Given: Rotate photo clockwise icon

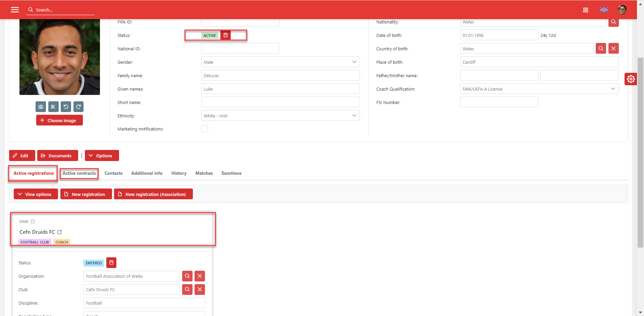Looking at the screenshot, I should pos(78,107).
